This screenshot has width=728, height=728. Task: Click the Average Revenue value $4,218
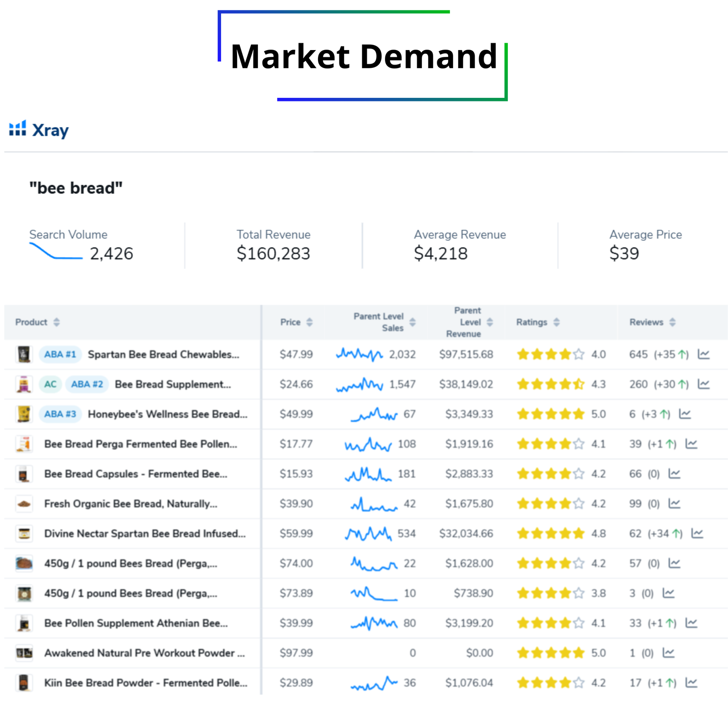click(441, 253)
